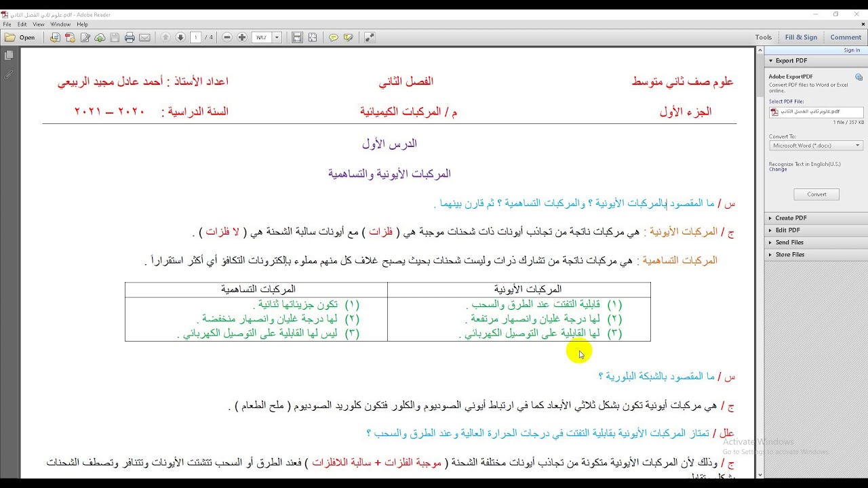Click the Sign In link
868x488 pixels.
pyautogui.click(x=852, y=50)
